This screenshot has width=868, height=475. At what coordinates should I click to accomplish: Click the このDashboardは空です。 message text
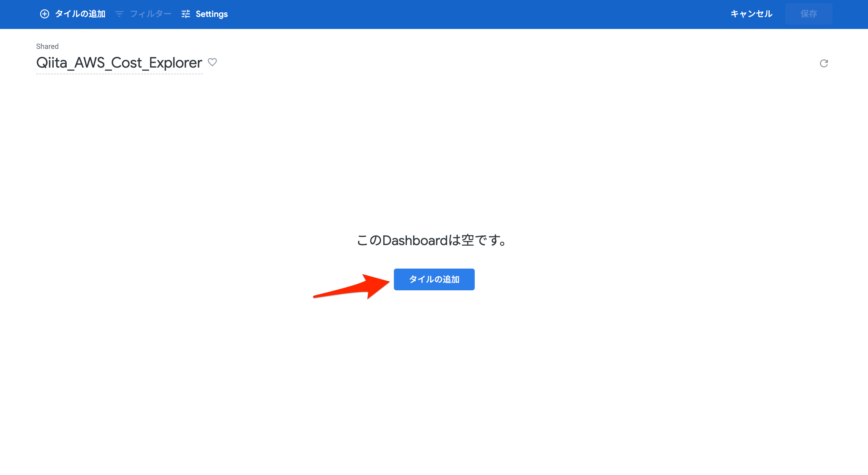click(432, 240)
